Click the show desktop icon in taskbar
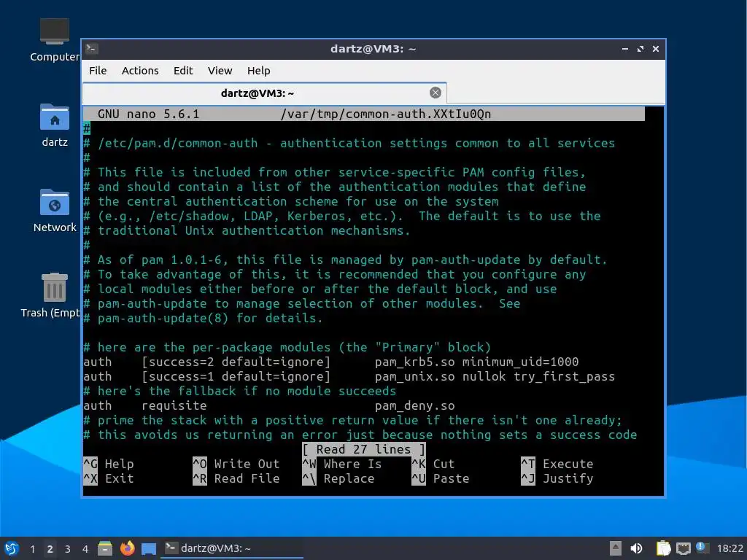The image size is (747, 560). [149, 548]
